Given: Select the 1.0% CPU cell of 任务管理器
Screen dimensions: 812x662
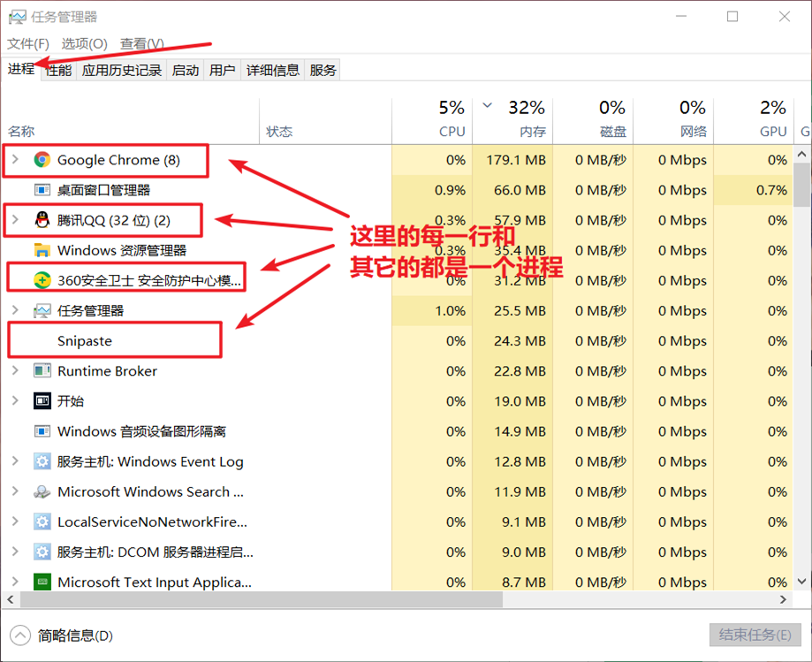Looking at the screenshot, I should pos(432,311).
